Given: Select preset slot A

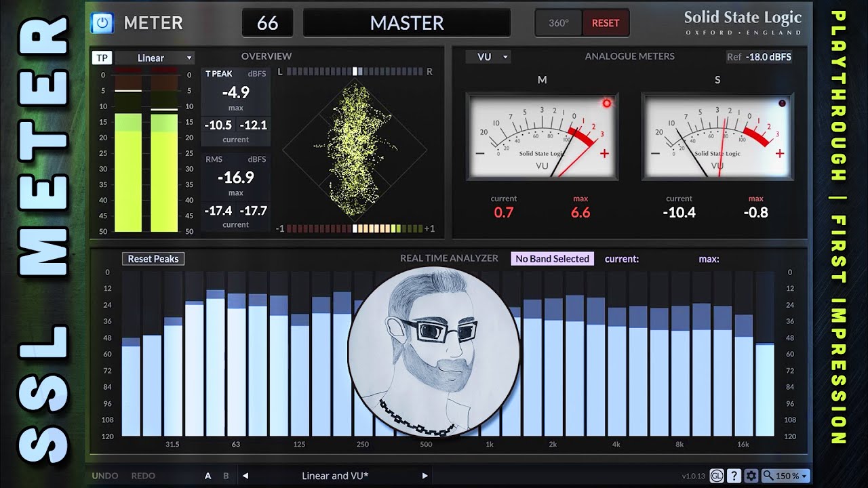Looking at the screenshot, I should click(x=208, y=476).
